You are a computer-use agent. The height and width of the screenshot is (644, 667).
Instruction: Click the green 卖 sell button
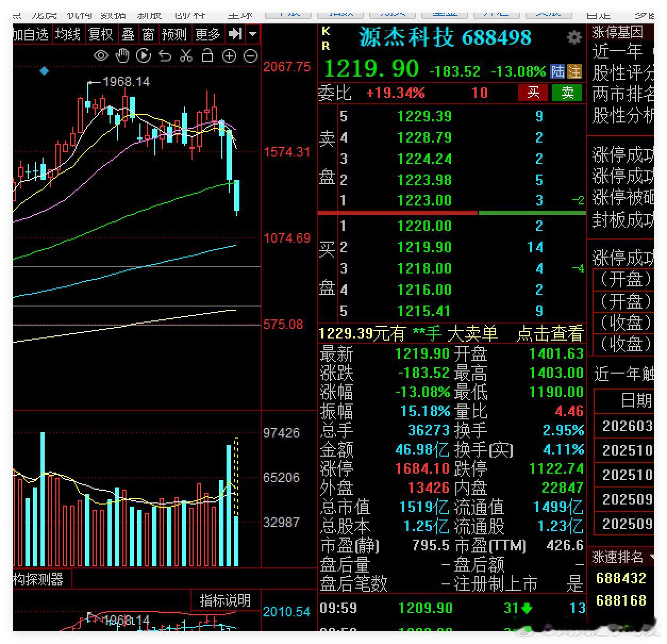tap(567, 93)
